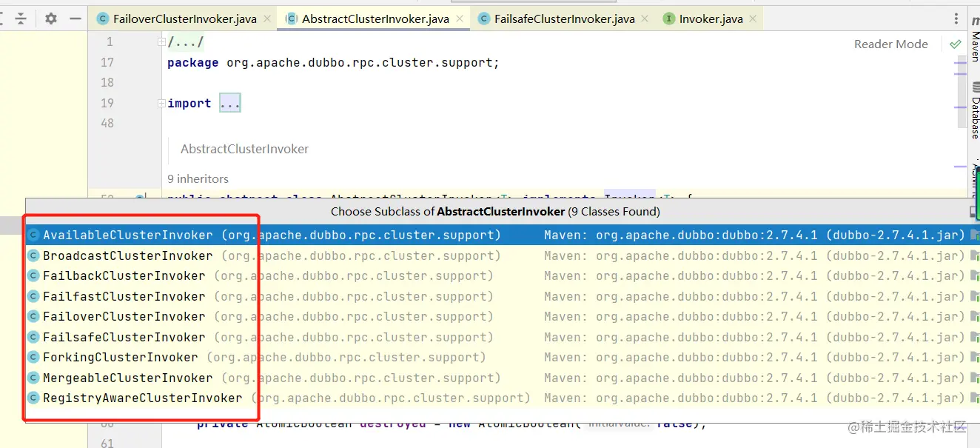Expand the folded imports at line 19

[x=161, y=104]
